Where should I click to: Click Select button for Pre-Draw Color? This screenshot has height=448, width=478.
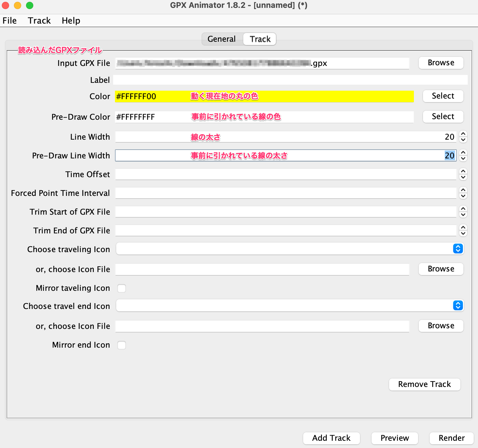tap(443, 117)
